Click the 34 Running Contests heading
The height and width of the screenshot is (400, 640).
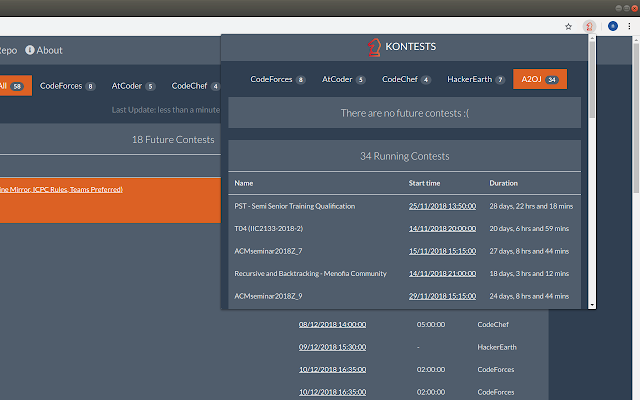coord(404,156)
